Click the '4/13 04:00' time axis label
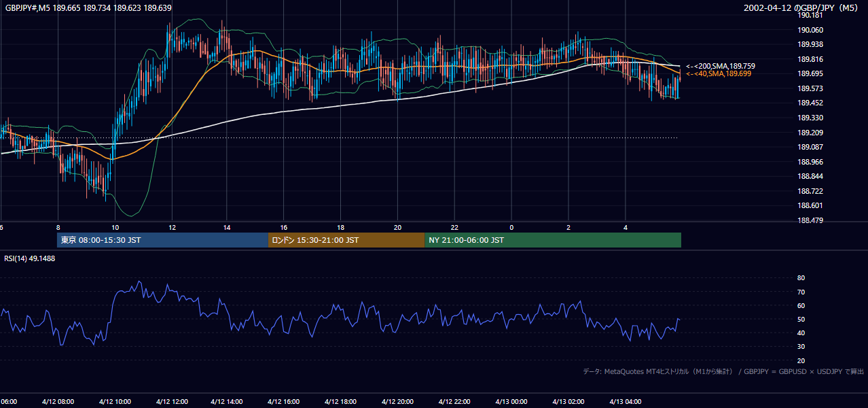868x408 pixels. [x=626, y=402]
